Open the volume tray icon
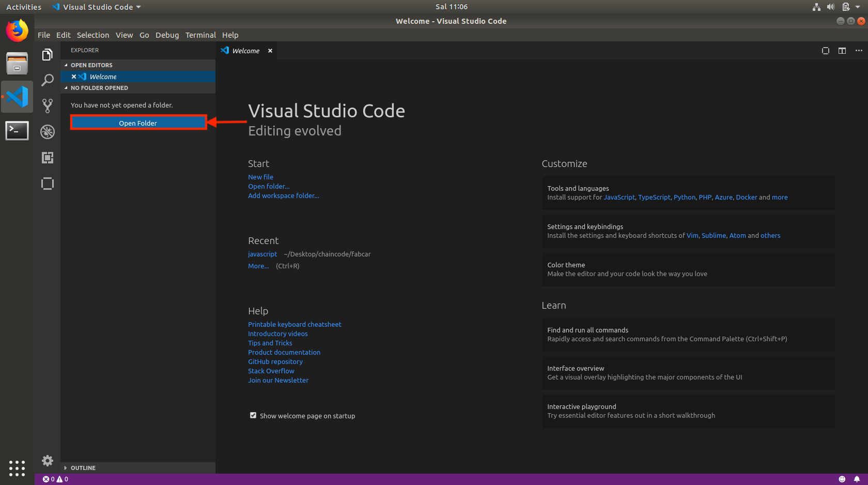Viewport: 868px width, 485px height. click(831, 7)
